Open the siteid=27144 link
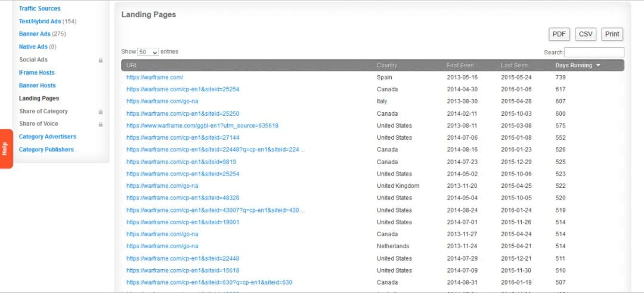This screenshot has width=644, height=293. (x=183, y=137)
